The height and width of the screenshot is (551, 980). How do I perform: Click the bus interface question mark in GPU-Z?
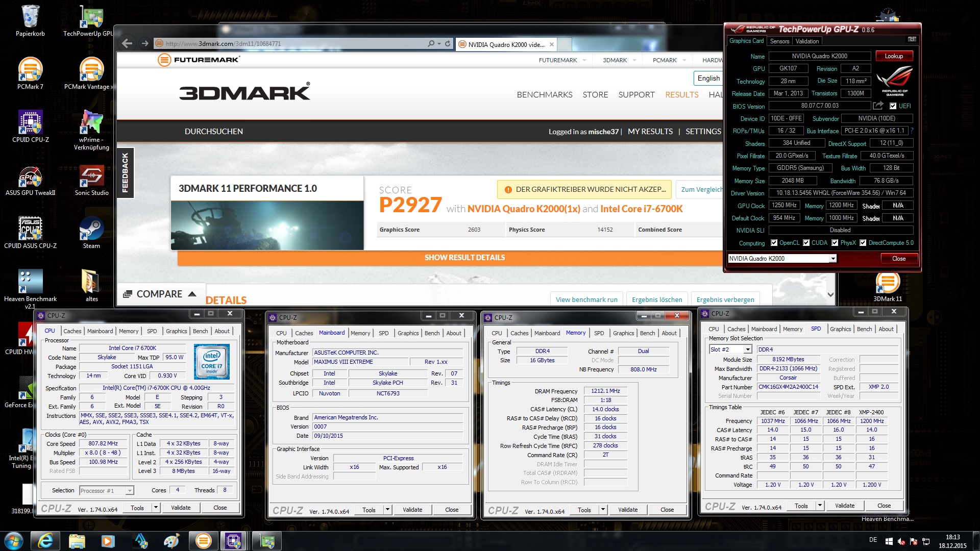point(912,131)
